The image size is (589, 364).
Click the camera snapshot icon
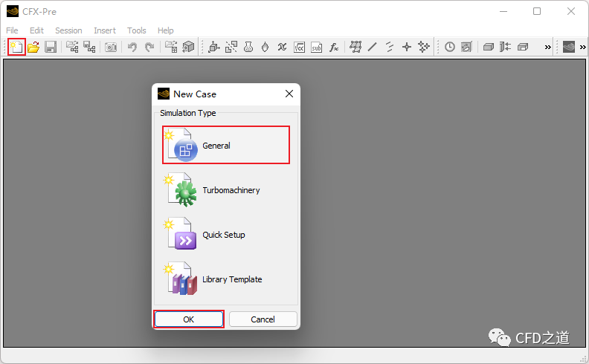point(110,47)
